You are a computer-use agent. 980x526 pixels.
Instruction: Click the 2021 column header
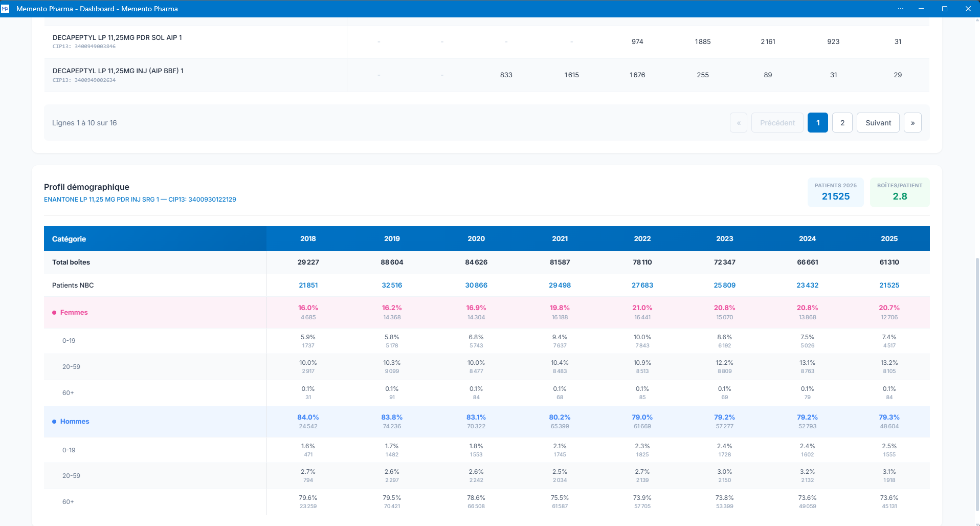pyautogui.click(x=560, y=239)
